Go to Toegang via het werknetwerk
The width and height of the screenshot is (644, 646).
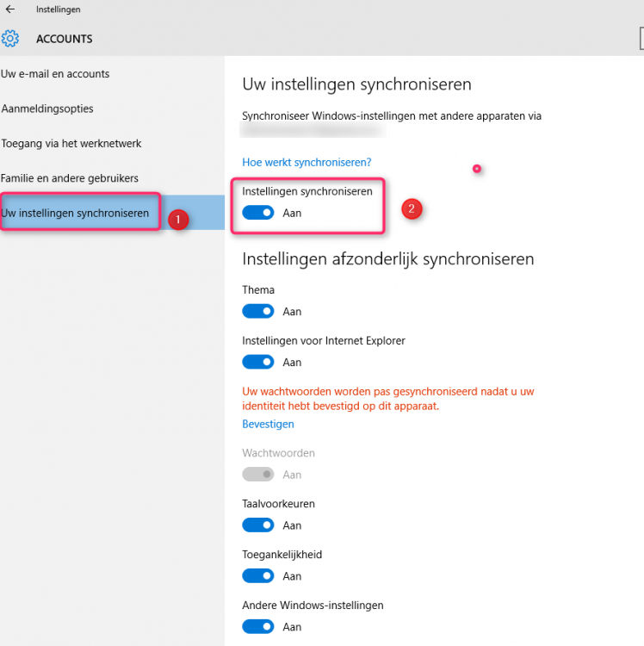(71, 143)
